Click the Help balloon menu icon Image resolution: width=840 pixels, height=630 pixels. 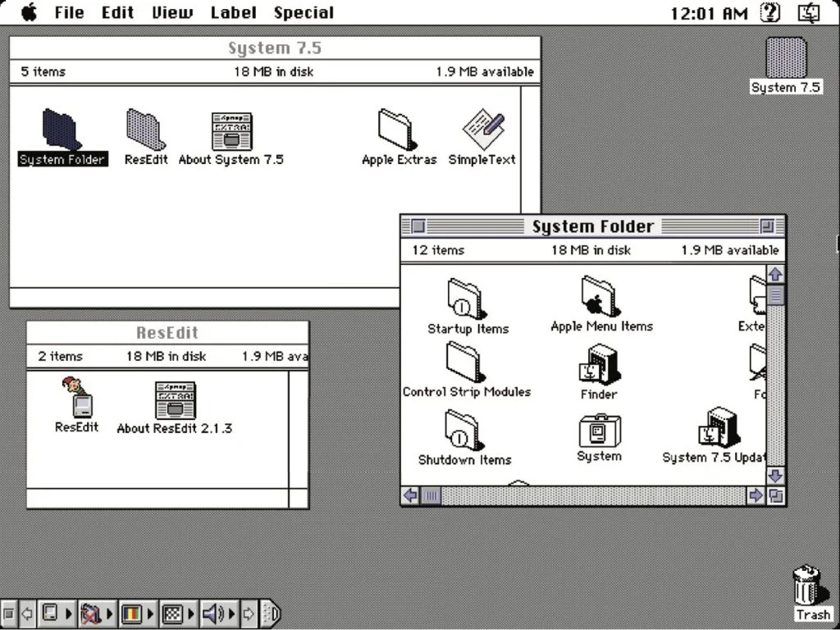point(769,12)
